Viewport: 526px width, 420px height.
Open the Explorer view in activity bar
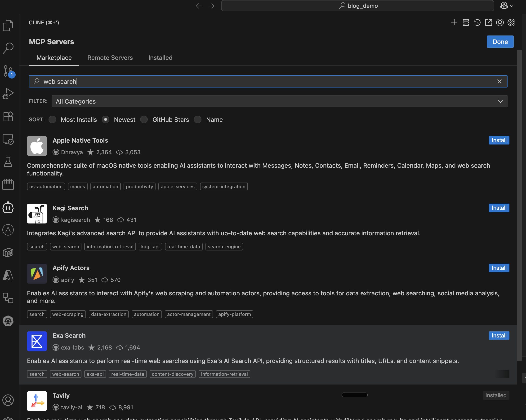tap(8, 25)
